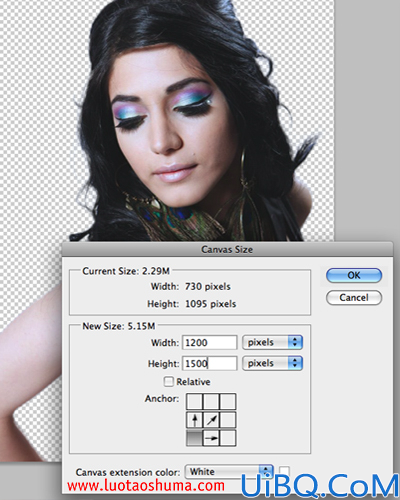Pick the middle-right anchor cell

point(228,420)
